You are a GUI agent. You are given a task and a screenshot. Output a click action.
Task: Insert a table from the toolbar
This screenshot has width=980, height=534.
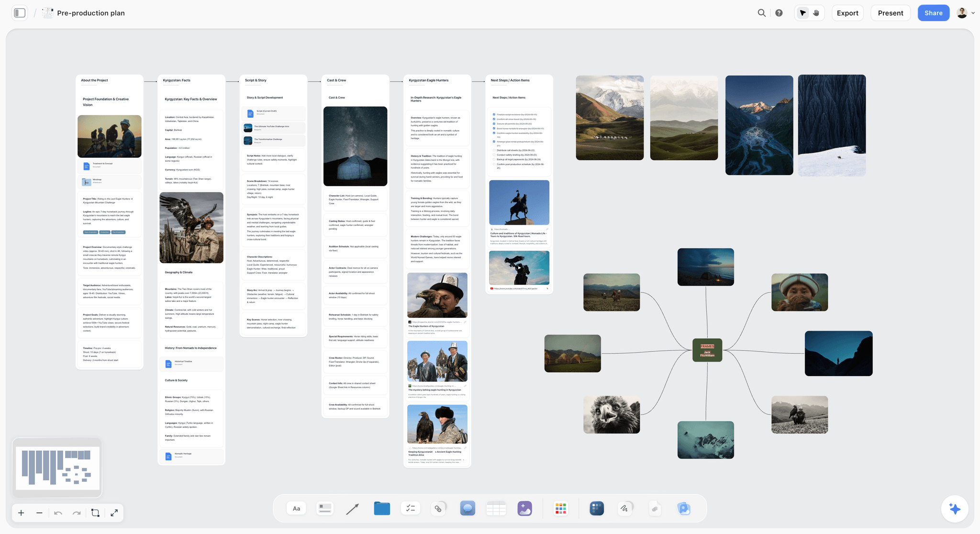[496, 508]
